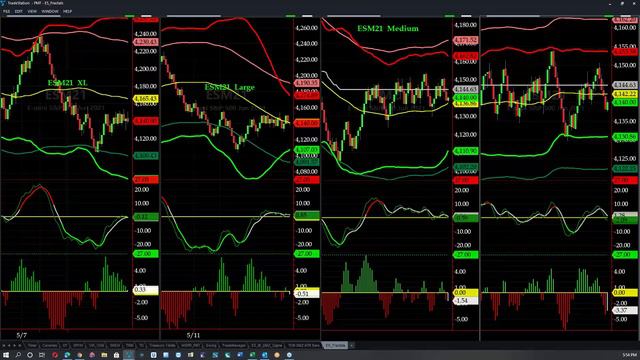Add a new workspace tab with plus button
Image resolution: width=640 pixels, height=360 pixels.
(352, 345)
